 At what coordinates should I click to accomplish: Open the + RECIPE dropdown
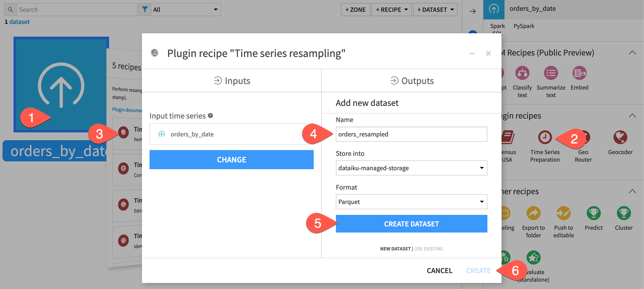tap(391, 10)
